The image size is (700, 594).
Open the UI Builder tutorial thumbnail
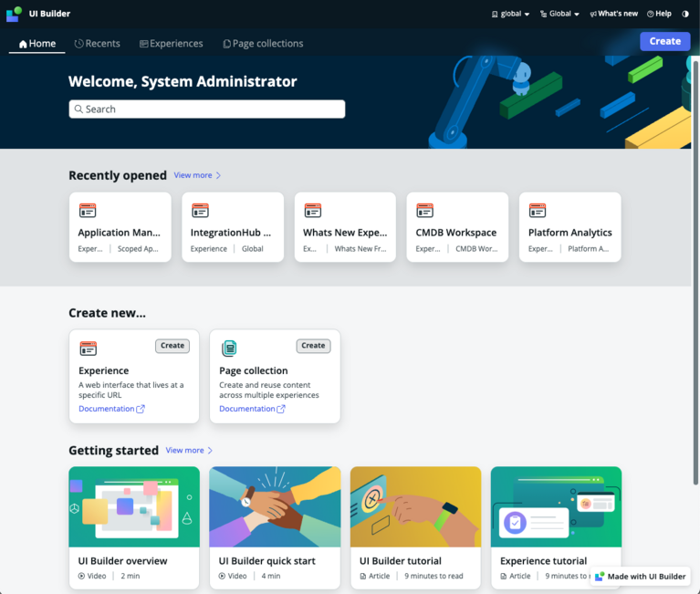point(415,506)
